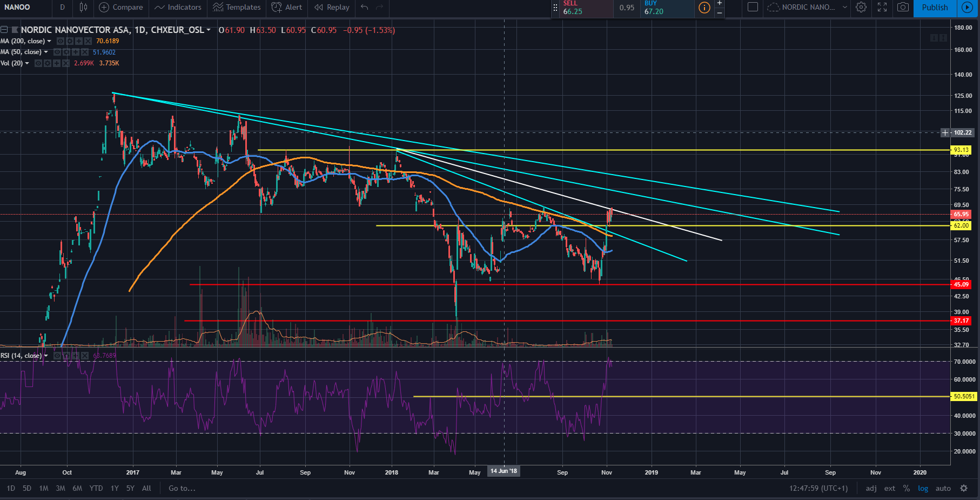This screenshot has height=500, width=980.
Task: Click the BUY 67.20 button
Action: tap(667, 8)
